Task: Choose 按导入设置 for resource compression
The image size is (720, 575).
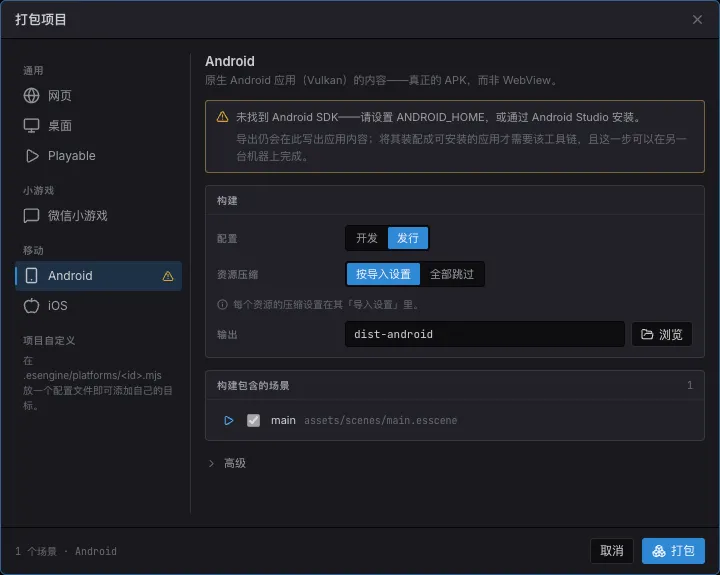Action: (383, 274)
